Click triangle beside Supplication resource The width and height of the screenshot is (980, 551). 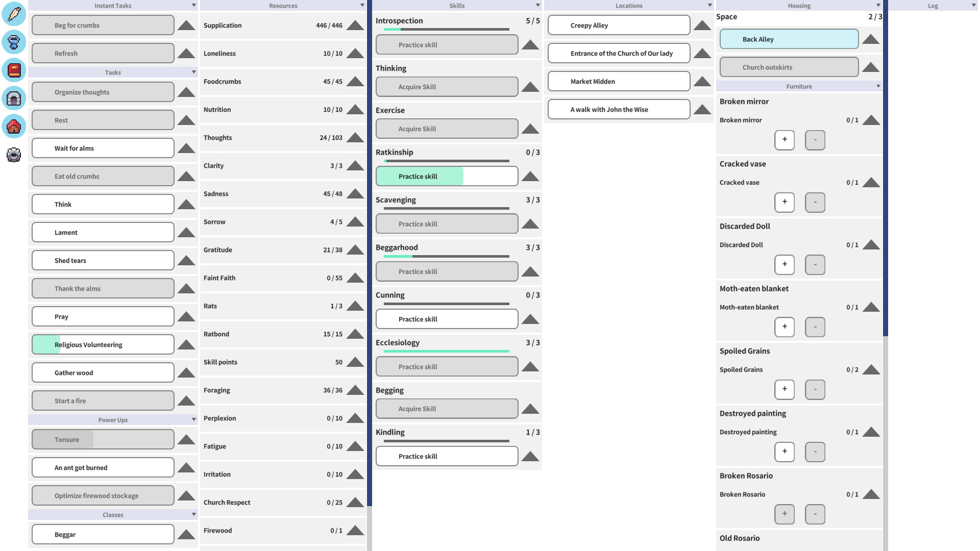(x=355, y=25)
